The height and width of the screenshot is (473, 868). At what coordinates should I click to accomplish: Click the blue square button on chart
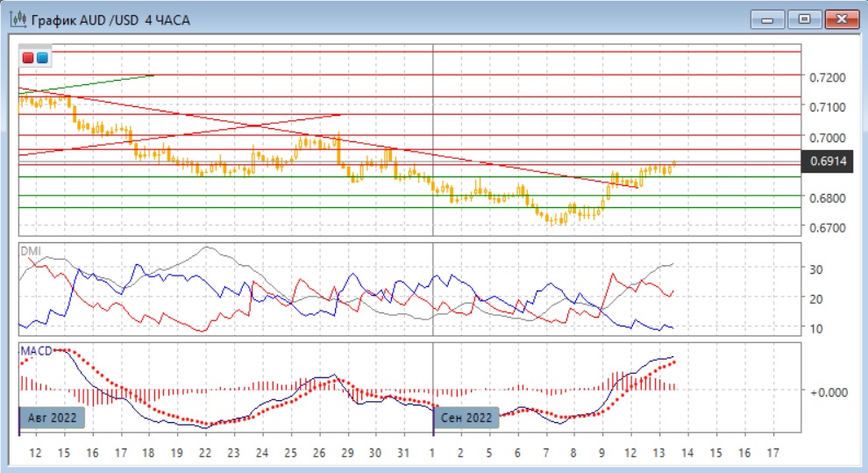[x=41, y=58]
